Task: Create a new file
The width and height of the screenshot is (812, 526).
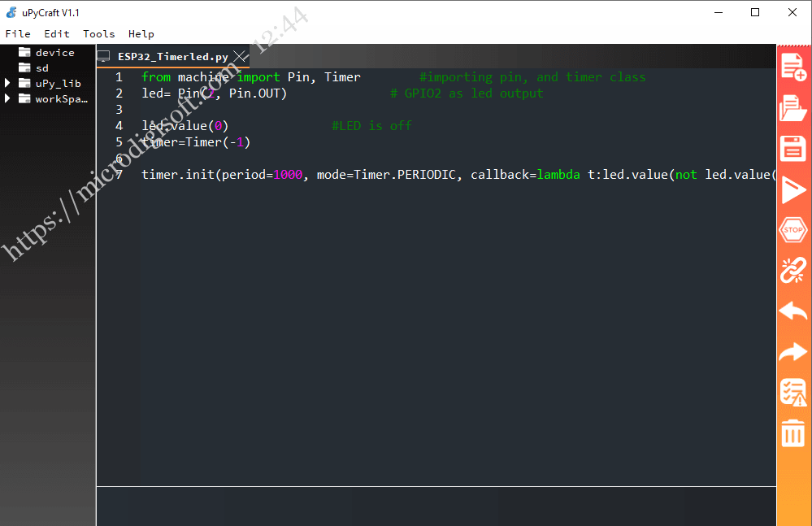Action: pos(792,67)
